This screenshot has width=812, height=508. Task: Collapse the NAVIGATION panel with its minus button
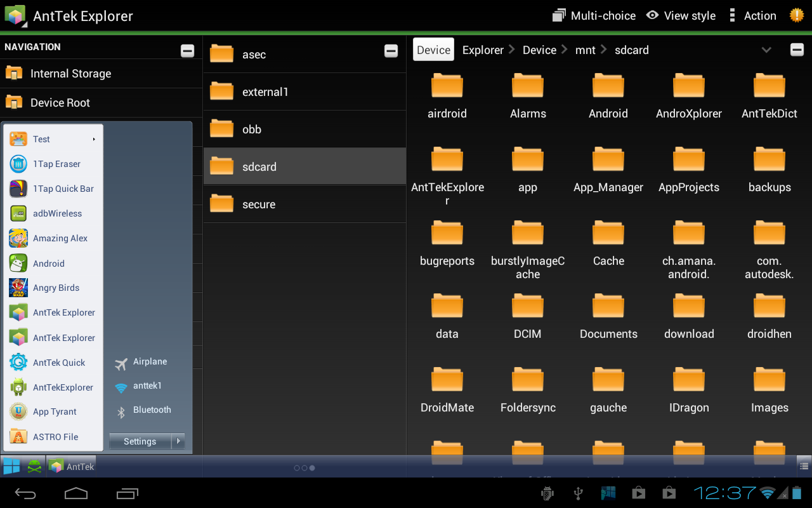[187, 51]
